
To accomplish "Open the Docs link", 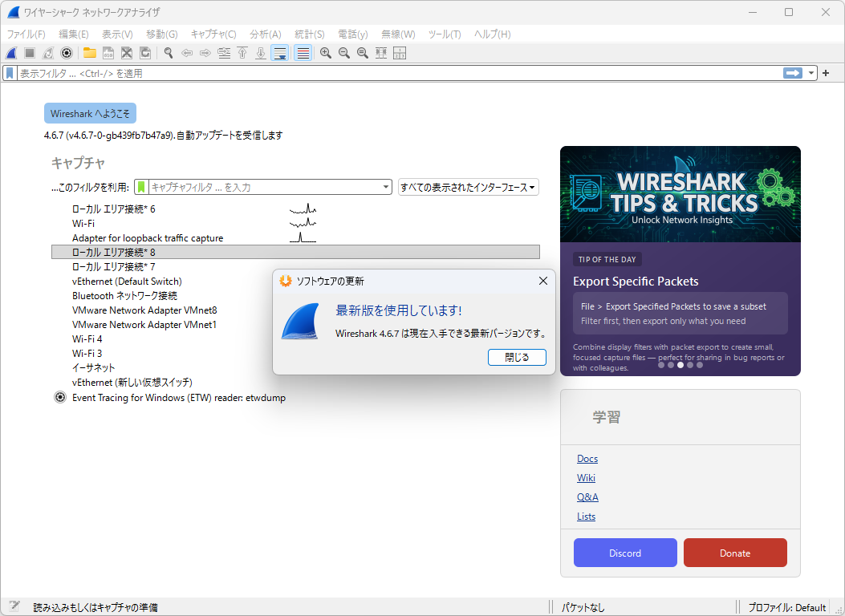I will point(587,459).
